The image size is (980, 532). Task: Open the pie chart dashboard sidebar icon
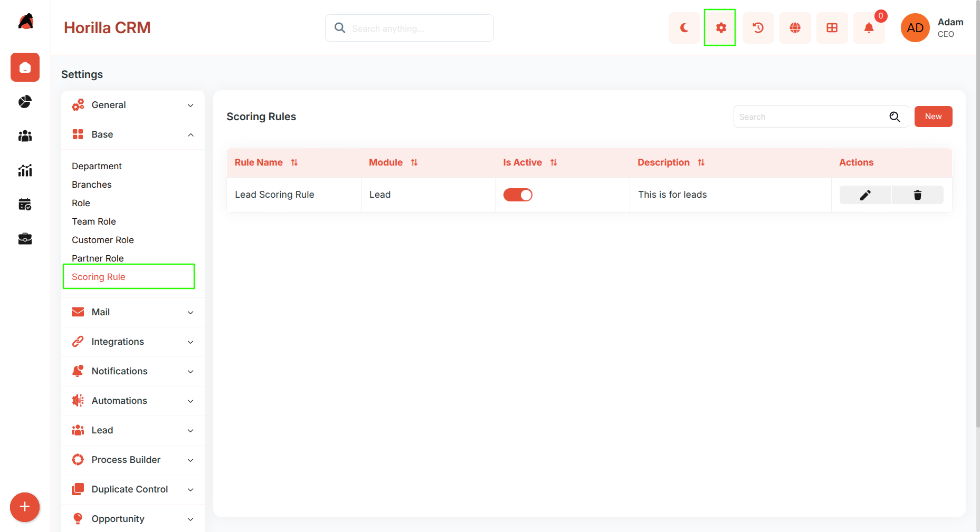[25, 102]
